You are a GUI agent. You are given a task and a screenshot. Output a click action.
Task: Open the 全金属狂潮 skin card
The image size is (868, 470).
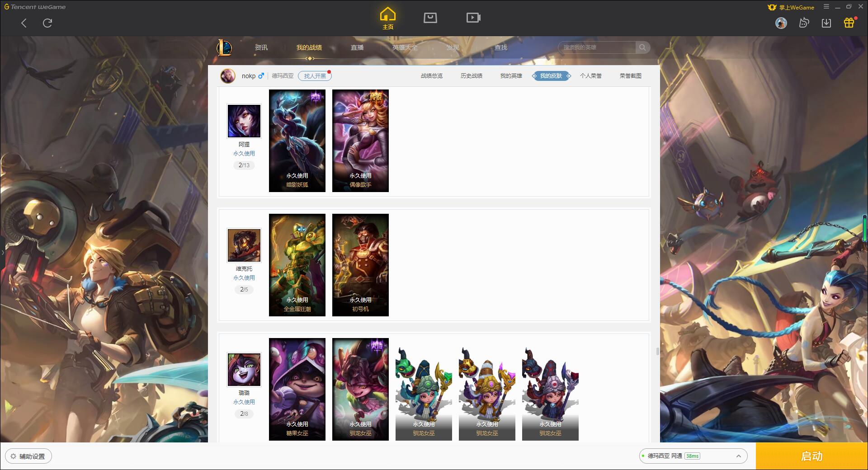[297, 265]
